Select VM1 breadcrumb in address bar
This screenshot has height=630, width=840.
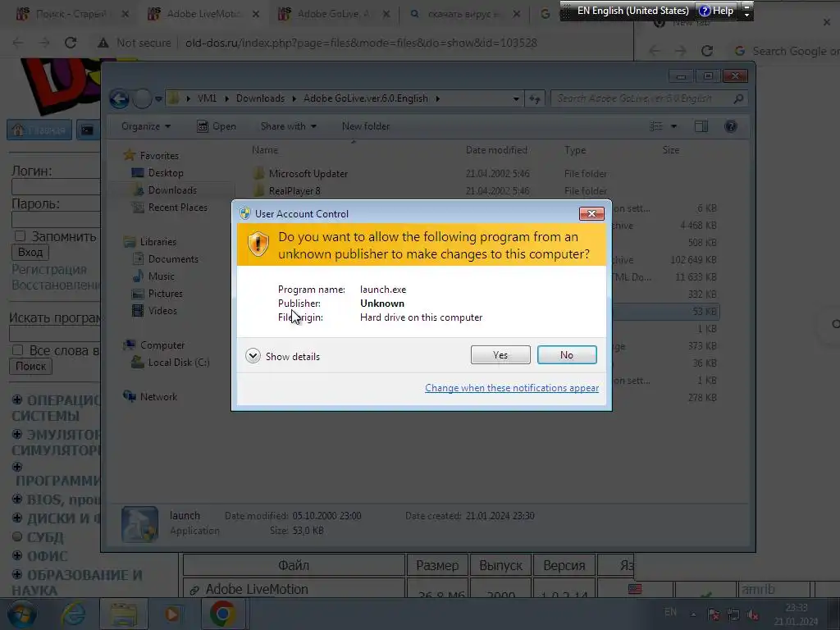[x=207, y=98]
